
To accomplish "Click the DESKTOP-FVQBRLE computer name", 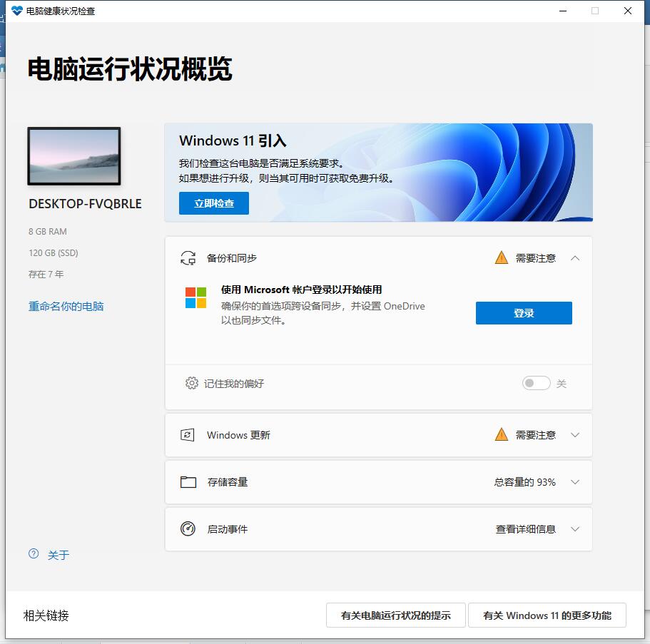I will tap(85, 204).
